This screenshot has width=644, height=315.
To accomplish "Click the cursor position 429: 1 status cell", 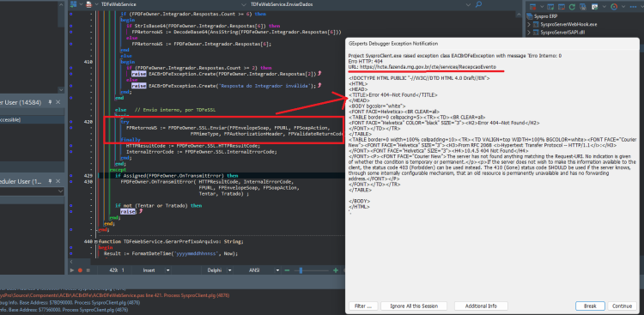I will coord(117,270).
